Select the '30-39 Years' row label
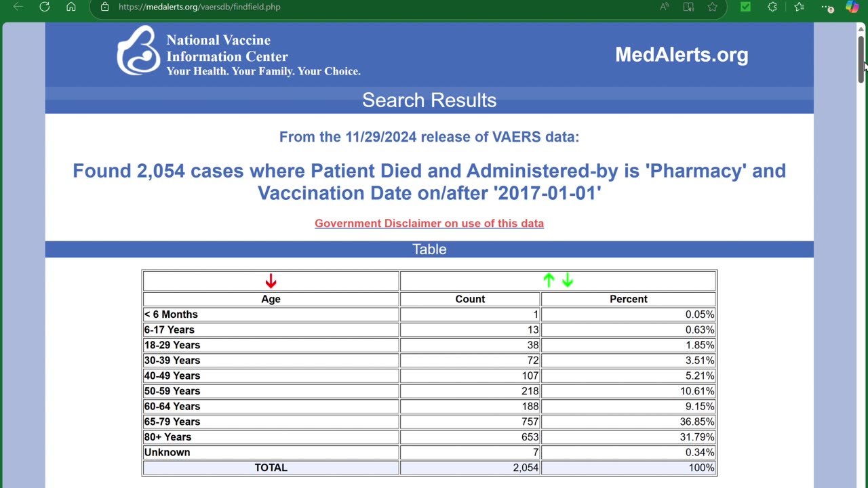868x488 pixels. 172,360
